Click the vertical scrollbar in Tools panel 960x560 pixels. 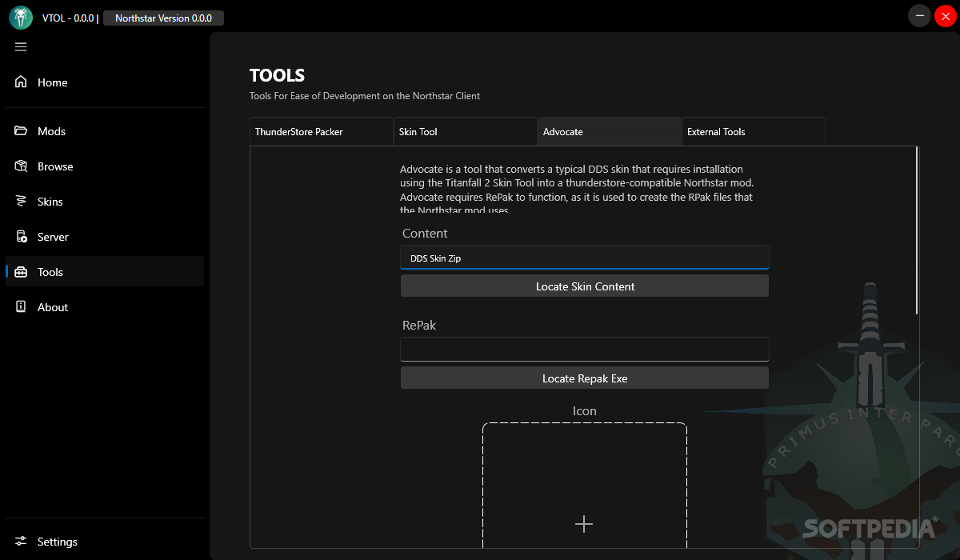[918, 230]
